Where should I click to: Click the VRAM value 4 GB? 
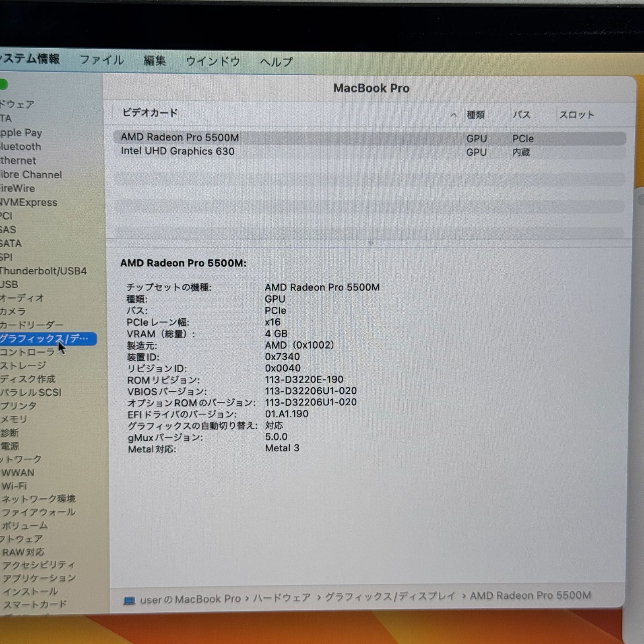pos(276,334)
